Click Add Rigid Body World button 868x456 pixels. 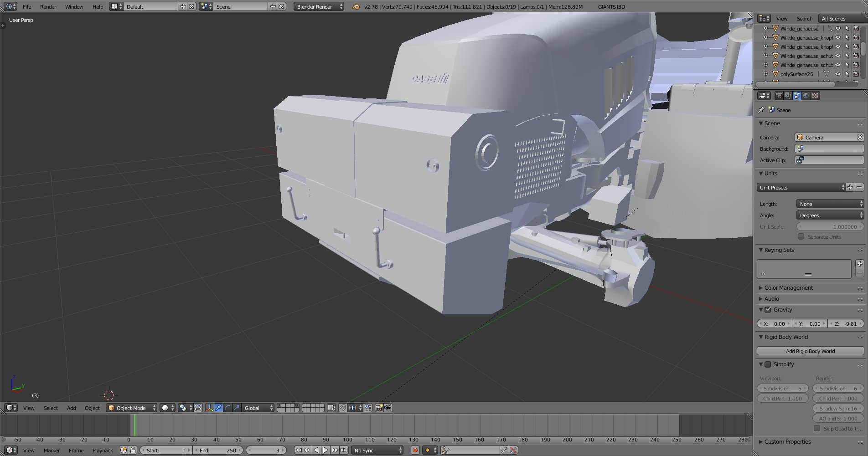pos(810,351)
